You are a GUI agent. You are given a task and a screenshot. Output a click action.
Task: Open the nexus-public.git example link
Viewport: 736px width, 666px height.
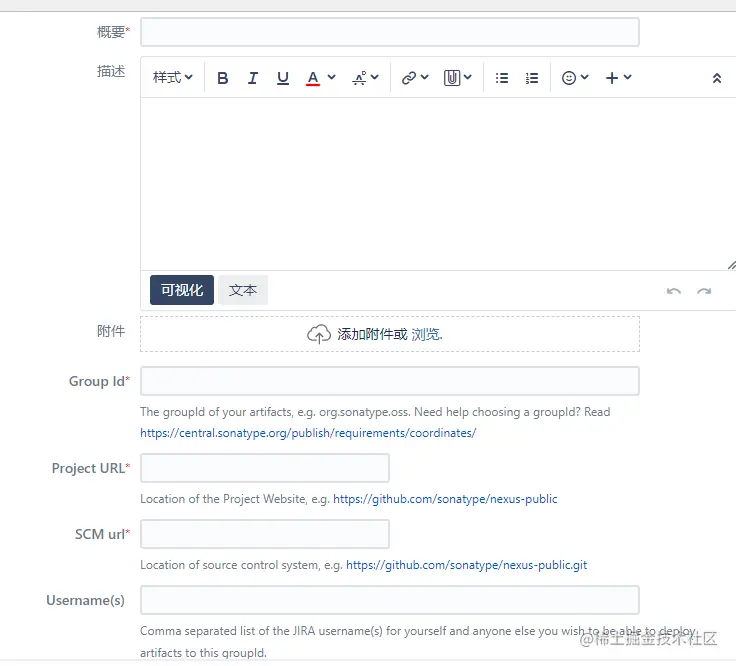pyautogui.click(x=467, y=565)
